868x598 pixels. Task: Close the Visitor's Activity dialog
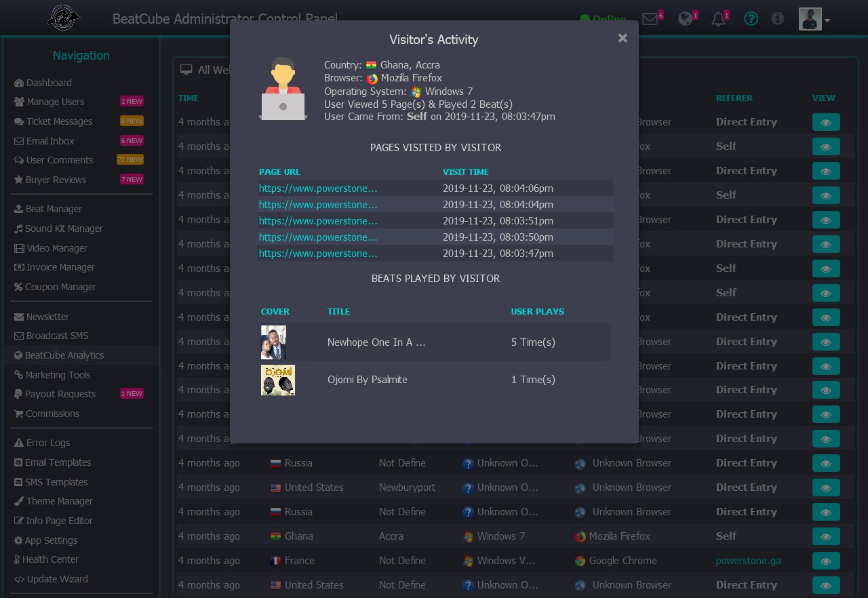tap(623, 39)
